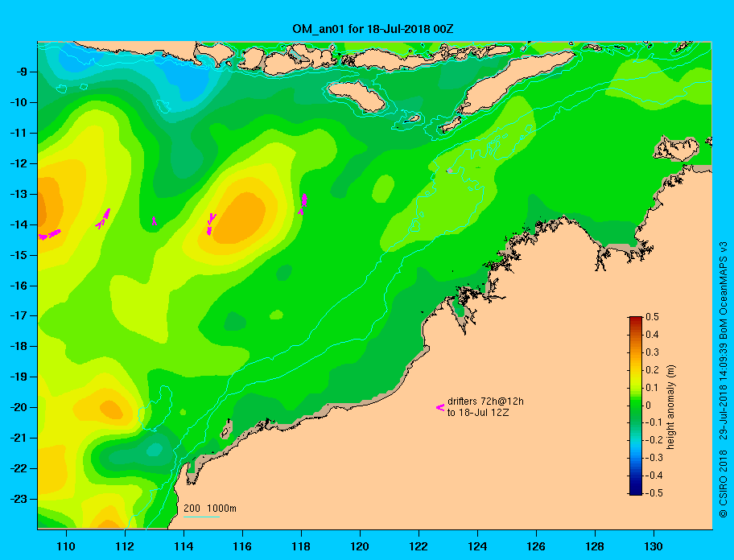734x560 pixels.
Task: Click the colorbar tick label '-0.5'
Action: point(654,492)
